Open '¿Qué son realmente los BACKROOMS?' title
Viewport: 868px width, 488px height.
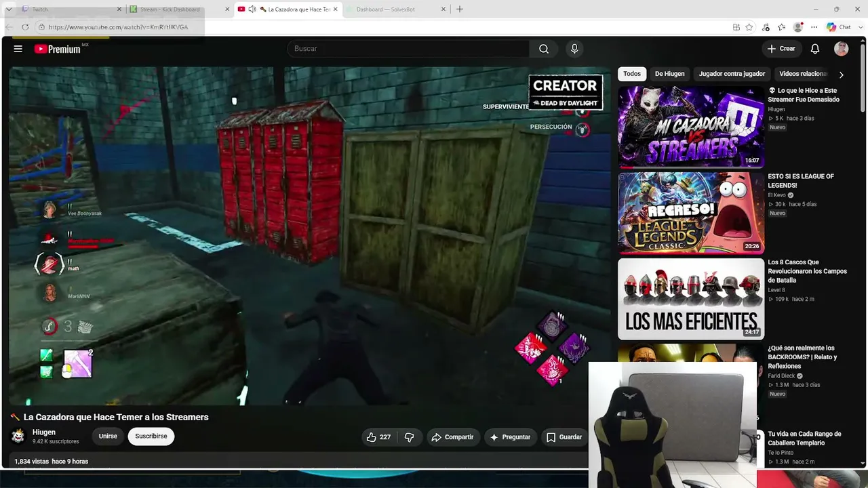(802, 357)
